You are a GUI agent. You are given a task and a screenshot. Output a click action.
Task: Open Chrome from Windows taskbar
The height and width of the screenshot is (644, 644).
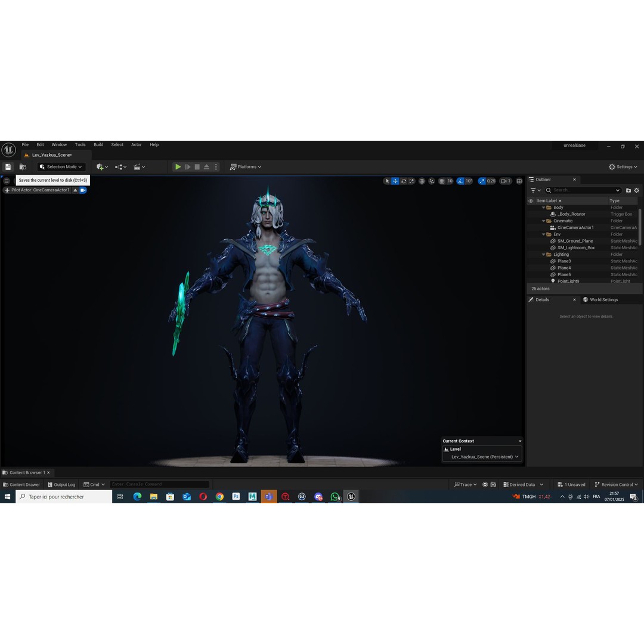[x=219, y=497]
